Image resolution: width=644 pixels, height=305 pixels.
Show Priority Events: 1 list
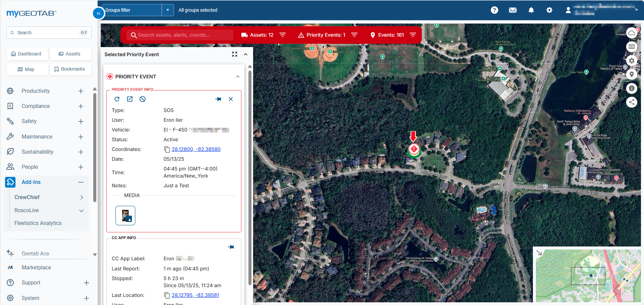click(x=322, y=35)
